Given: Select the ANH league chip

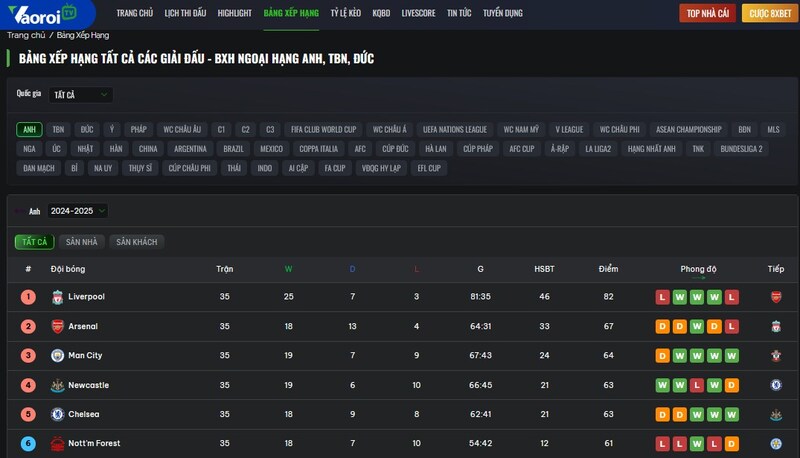Looking at the screenshot, I should (29, 130).
